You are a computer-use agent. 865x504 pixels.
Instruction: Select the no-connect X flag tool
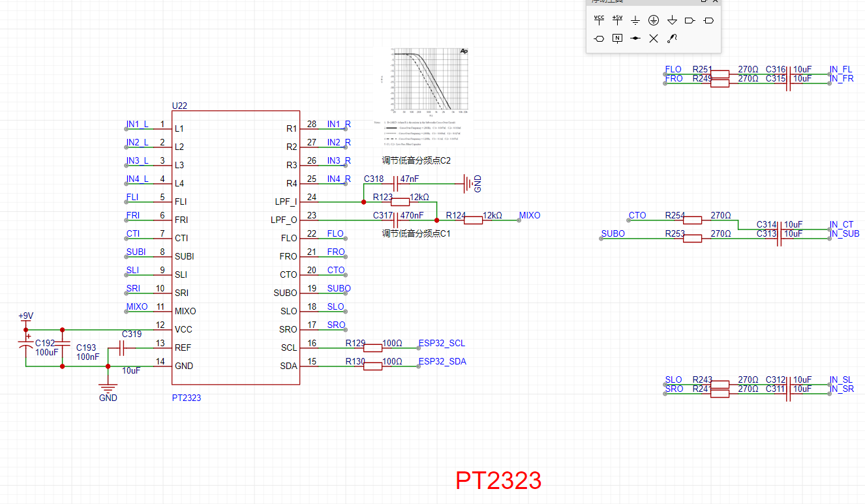654,38
